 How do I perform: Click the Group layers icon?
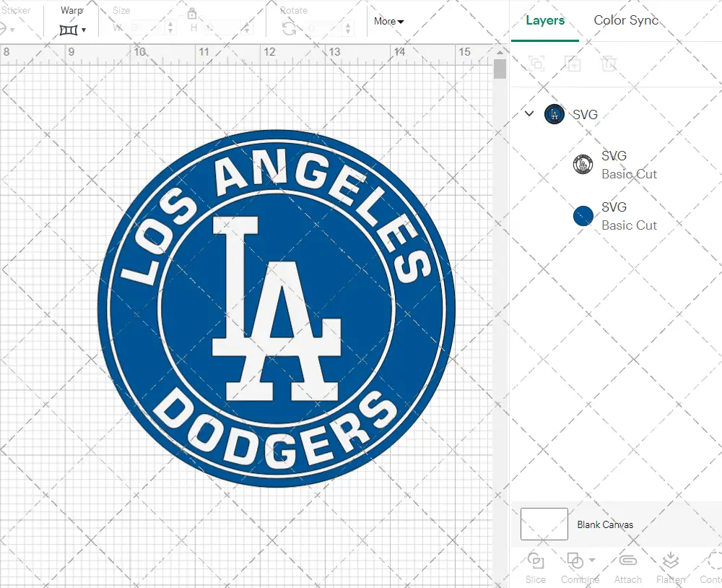coord(536,64)
